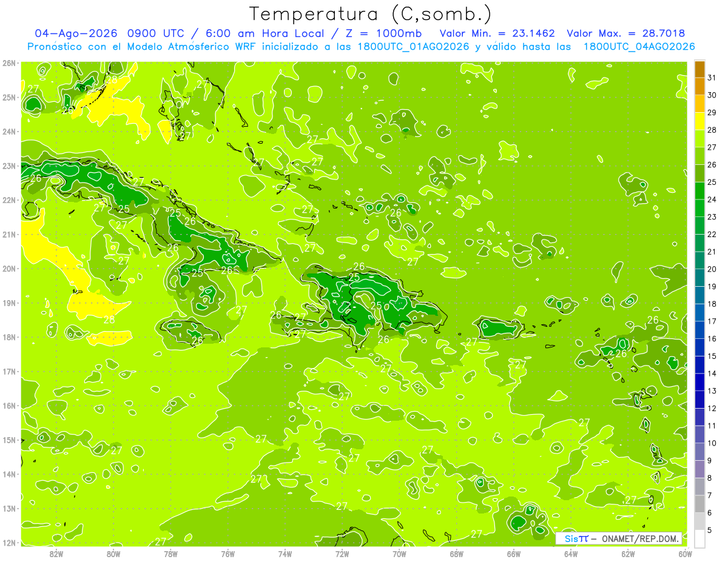This screenshot has width=728, height=562.
Task: Click 'Valor Min. = 23.1462' text
Action: (497, 33)
